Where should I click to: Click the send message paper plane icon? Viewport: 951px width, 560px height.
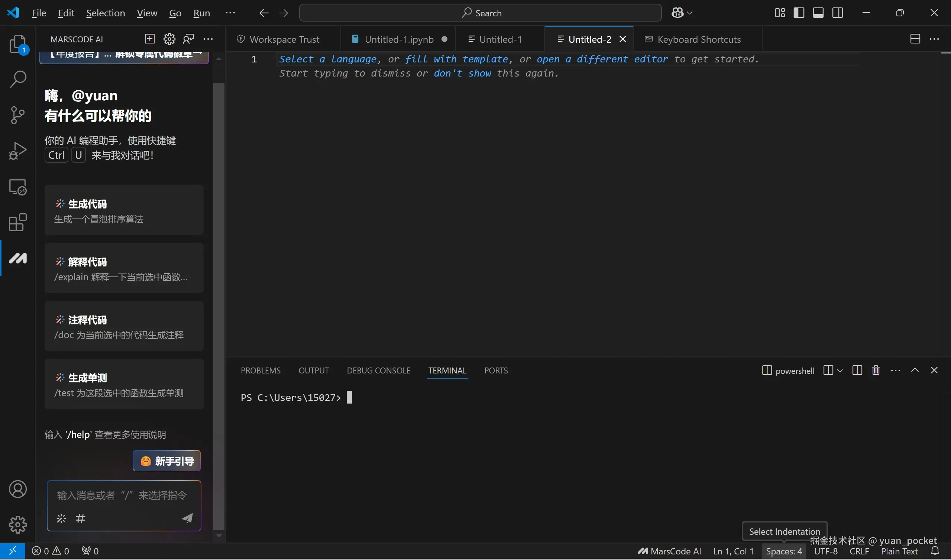click(x=188, y=518)
